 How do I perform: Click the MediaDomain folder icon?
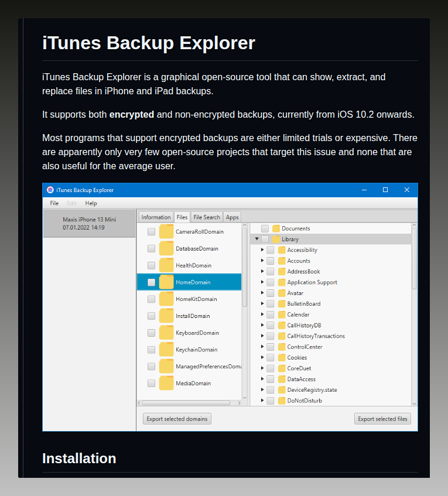[x=166, y=383]
